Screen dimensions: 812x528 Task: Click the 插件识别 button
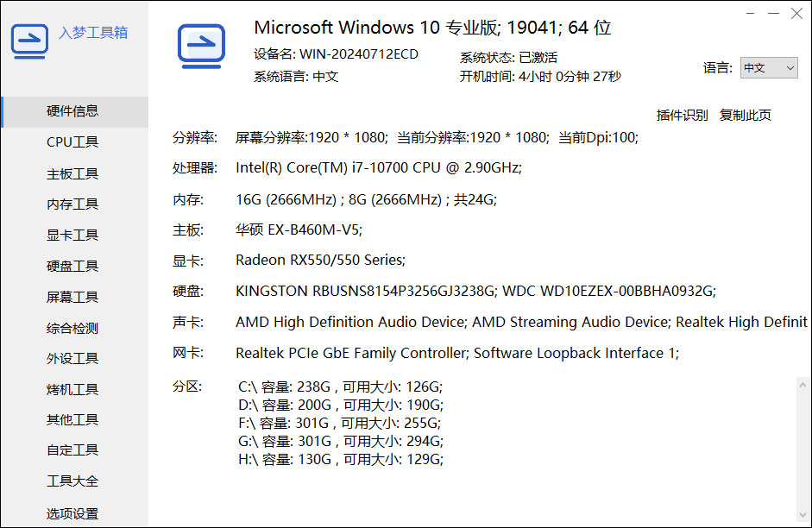(682, 115)
